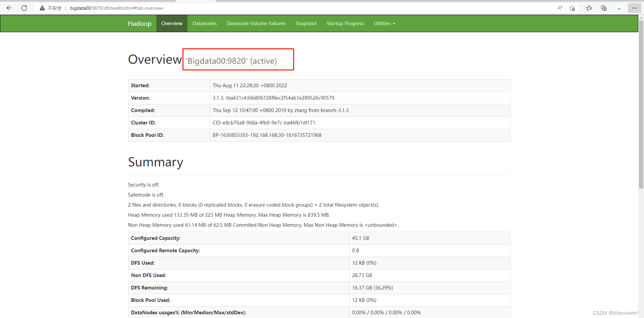
Task: Select DFS Used value 12 KB (0%)
Action: tap(364, 263)
